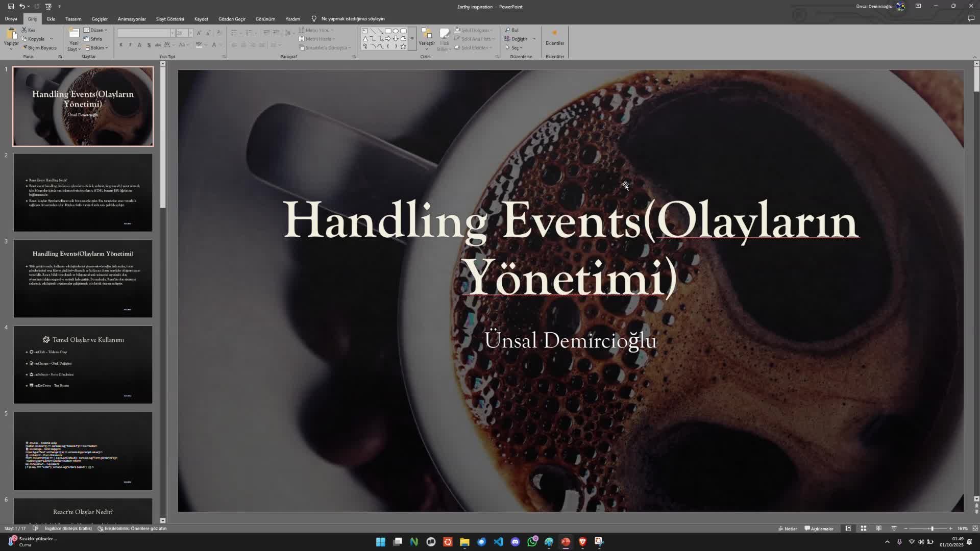Toggle the Notlar notes pane
The height and width of the screenshot is (551, 980).
(788, 529)
